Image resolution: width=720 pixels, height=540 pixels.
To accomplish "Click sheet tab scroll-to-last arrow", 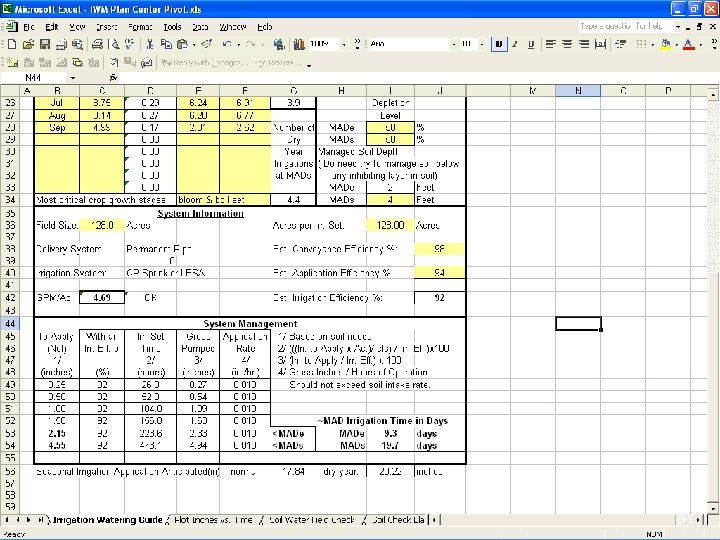I will [x=40, y=520].
